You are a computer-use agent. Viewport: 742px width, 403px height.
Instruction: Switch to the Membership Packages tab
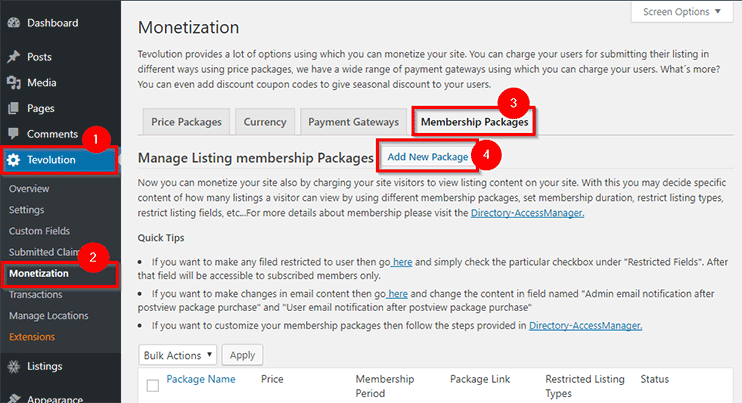point(474,122)
